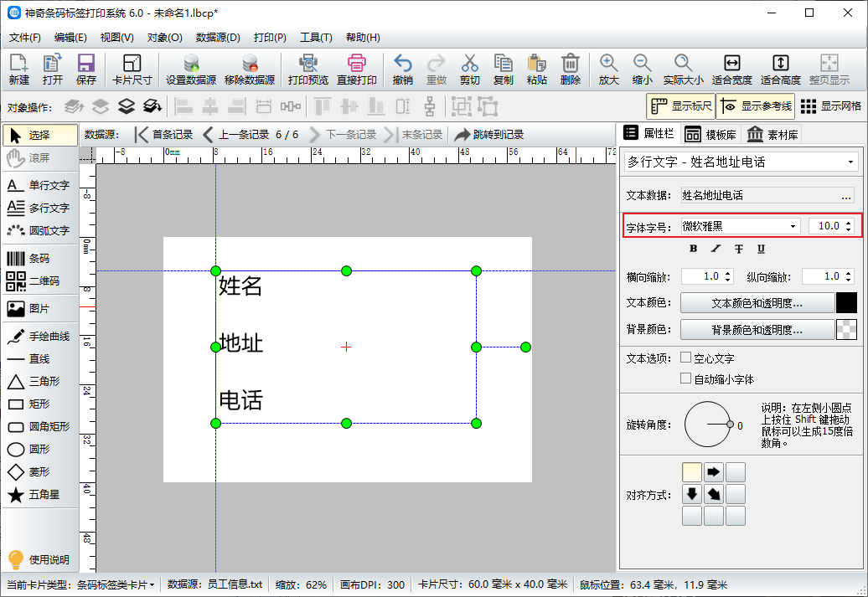868x597 pixels.
Task: Select the 三角形 triangle shape tool
Action: (x=39, y=382)
